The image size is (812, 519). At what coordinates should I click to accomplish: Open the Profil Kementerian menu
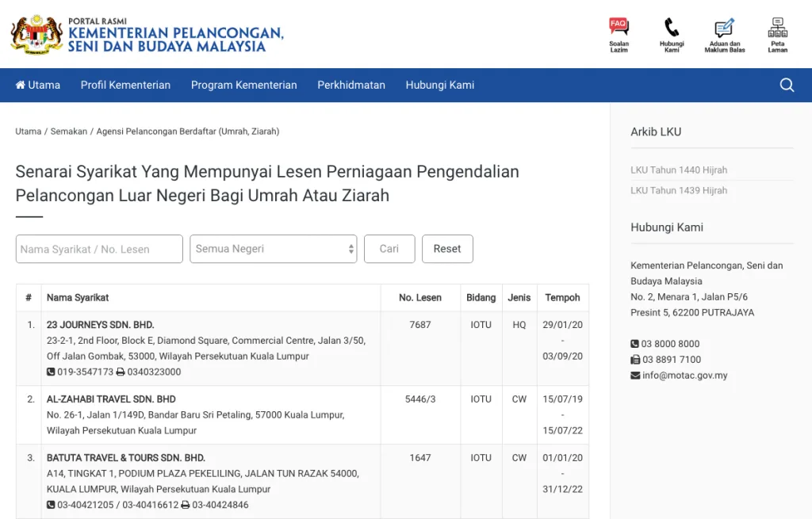pos(125,86)
